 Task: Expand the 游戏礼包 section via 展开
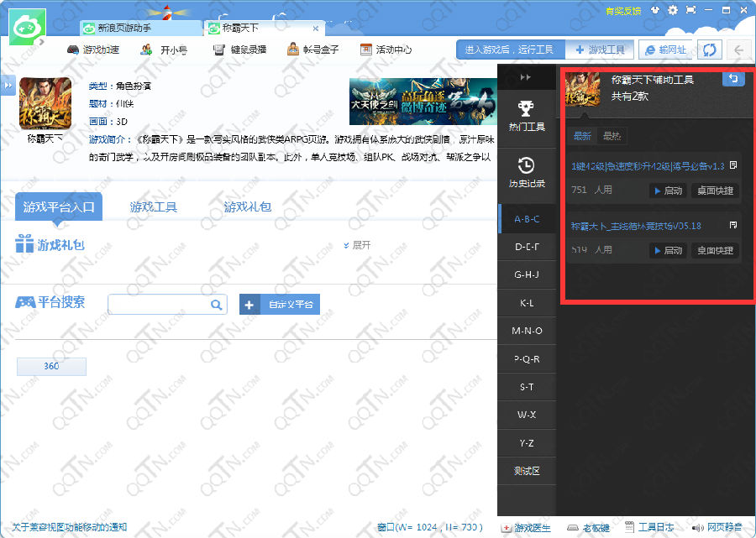pos(357,245)
